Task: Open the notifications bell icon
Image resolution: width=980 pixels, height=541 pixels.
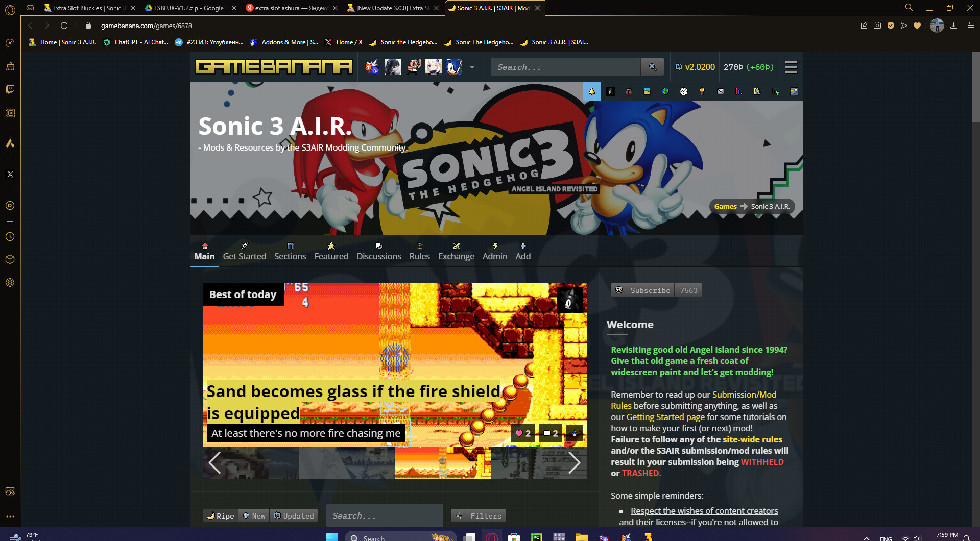Action: pos(591,91)
